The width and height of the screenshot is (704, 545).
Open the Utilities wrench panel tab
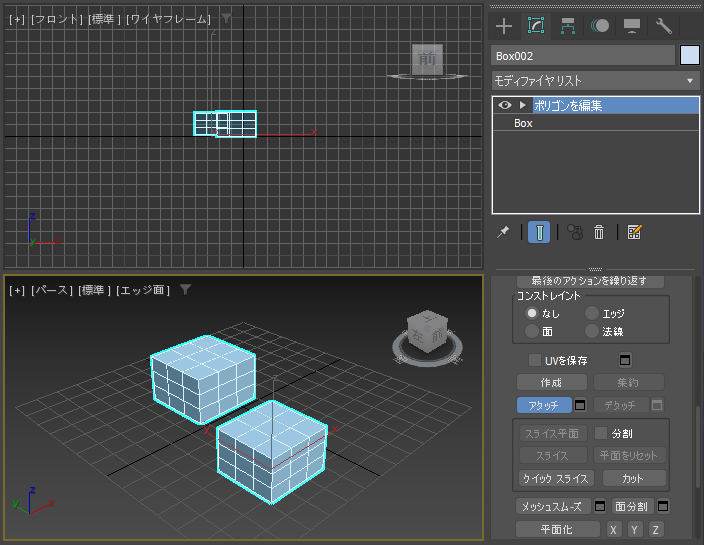tap(664, 26)
